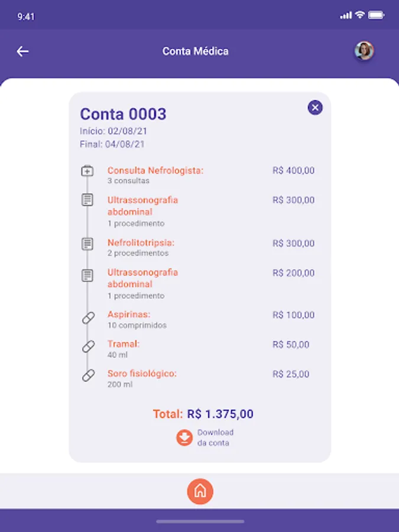Click the pill icon beside Tramal
This screenshot has height=532, width=399.
coord(87,346)
